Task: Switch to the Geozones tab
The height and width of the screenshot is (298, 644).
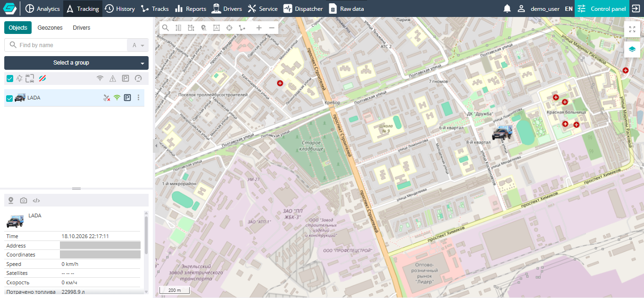Action: [50, 28]
